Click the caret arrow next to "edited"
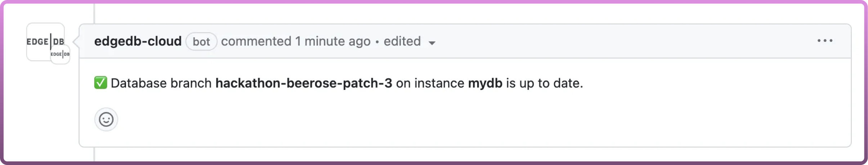 (432, 43)
